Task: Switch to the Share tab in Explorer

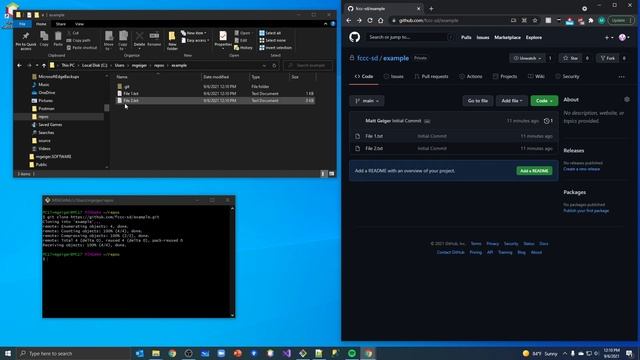Action: pos(61,24)
